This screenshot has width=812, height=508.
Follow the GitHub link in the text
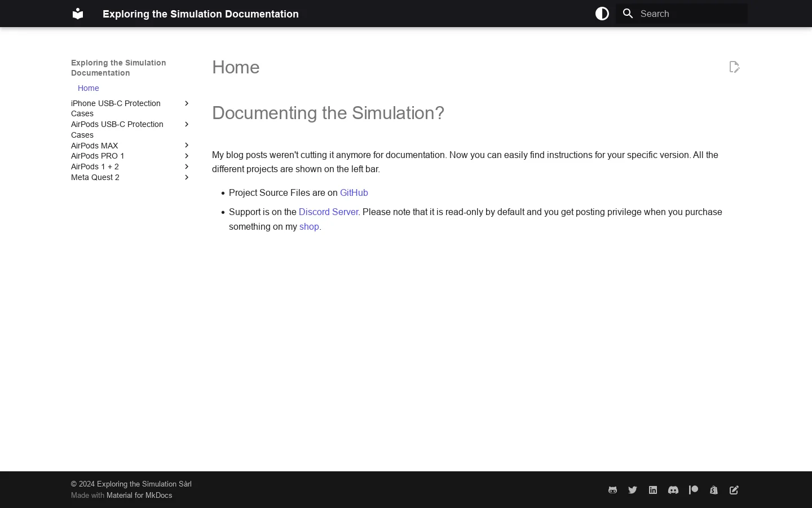coord(354,192)
